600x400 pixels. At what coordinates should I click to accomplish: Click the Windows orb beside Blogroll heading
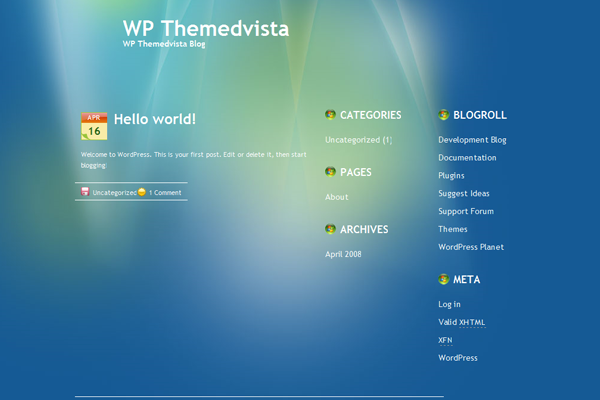point(443,114)
